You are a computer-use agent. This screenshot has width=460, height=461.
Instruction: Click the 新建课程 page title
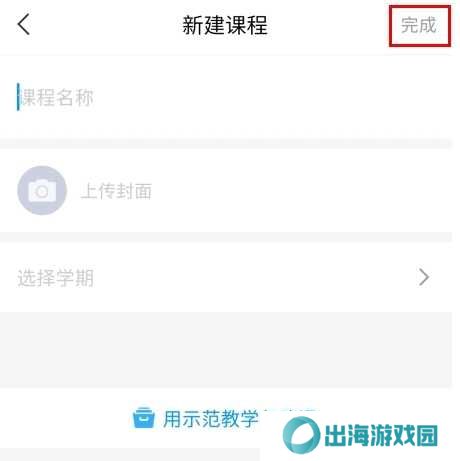[x=225, y=25]
